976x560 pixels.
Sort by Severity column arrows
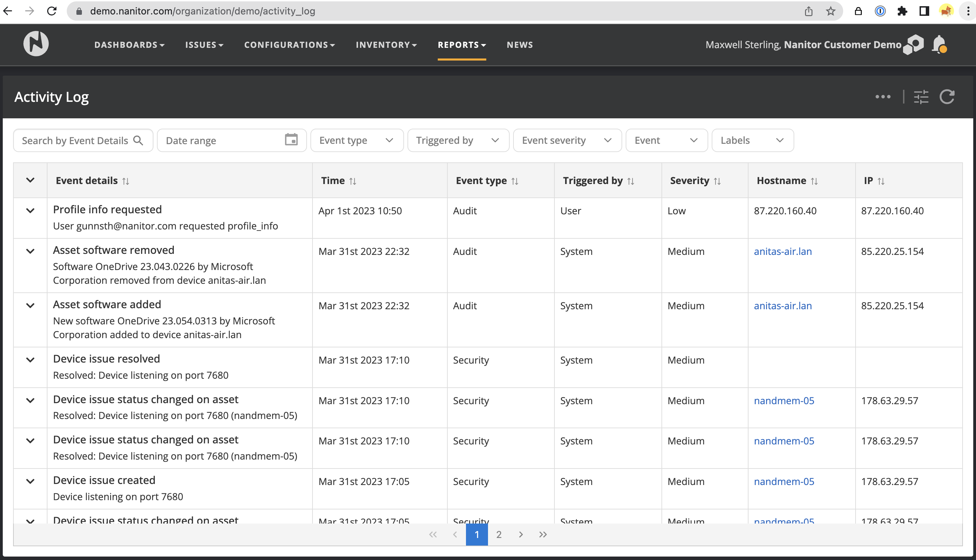(x=717, y=181)
